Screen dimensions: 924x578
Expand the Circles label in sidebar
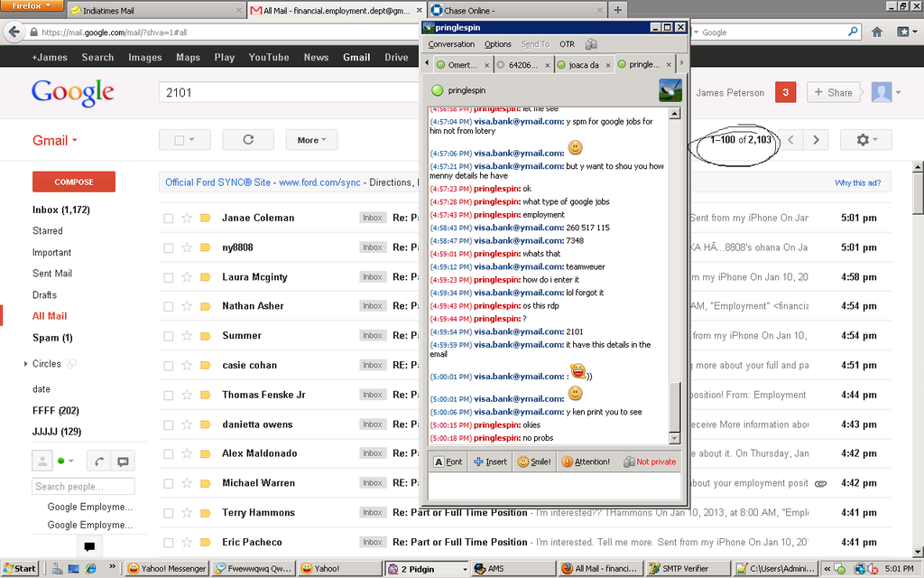point(26,364)
